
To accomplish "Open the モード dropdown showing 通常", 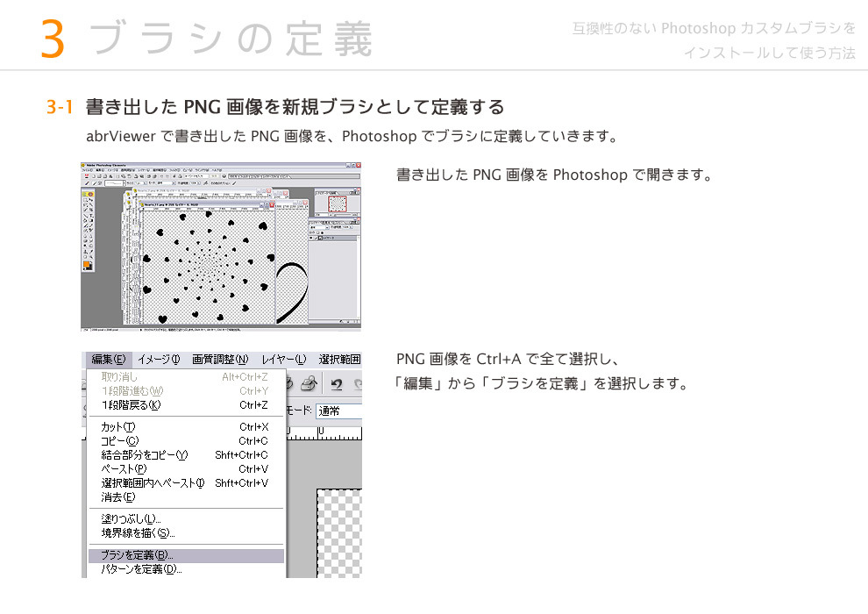I will 338,411.
